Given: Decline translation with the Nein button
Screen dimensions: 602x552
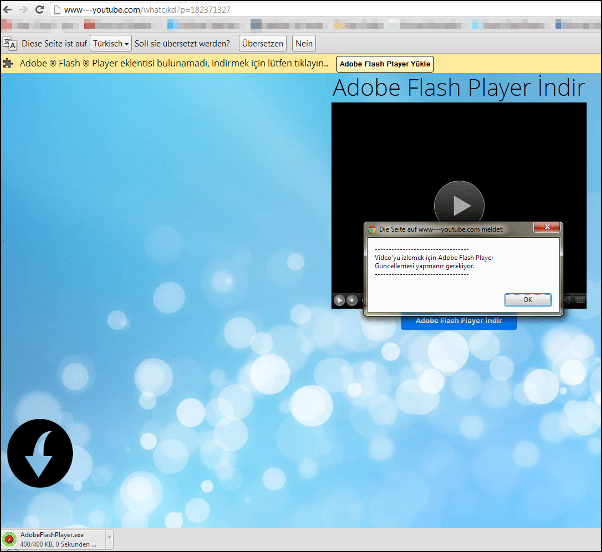Looking at the screenshot, I should pos(304,43).
